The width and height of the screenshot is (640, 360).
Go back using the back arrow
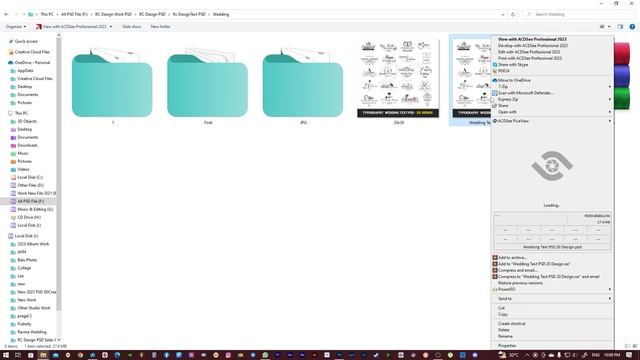[x=6, y=14]
